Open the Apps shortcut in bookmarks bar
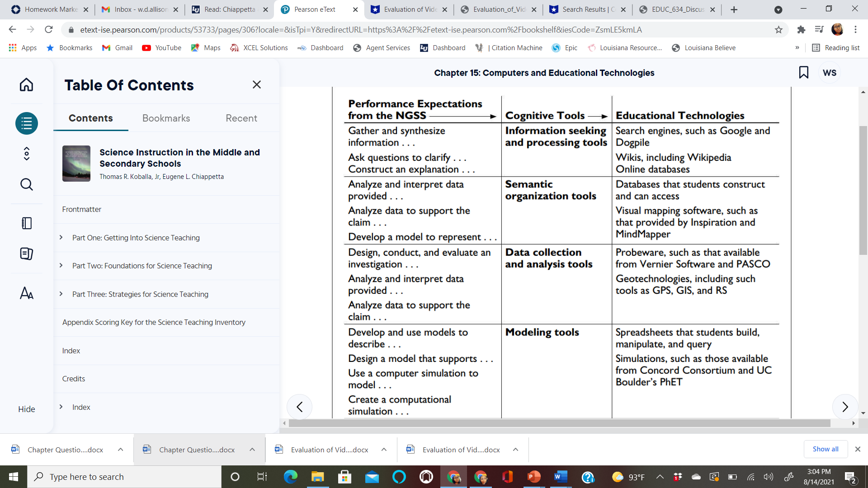The width and height of the screenshot is (868, 488). coord(23,48)
